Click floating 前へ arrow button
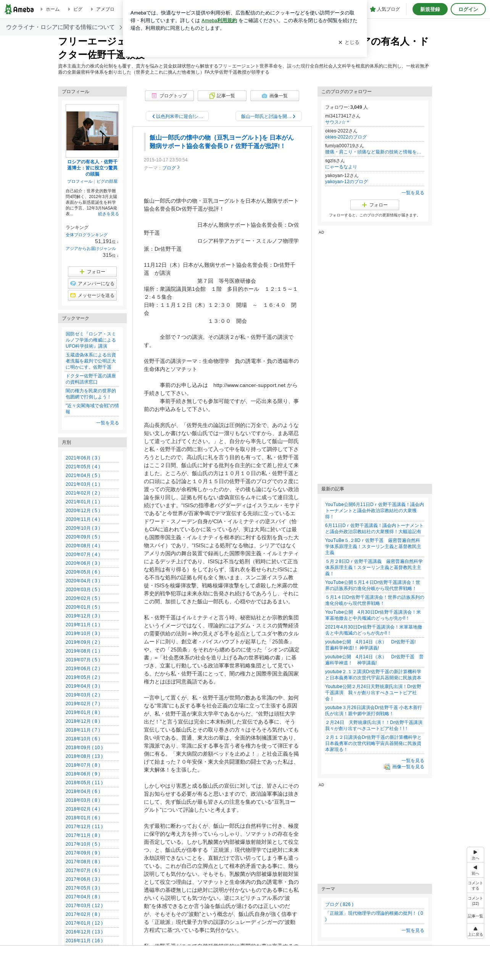Image resolution: width=490 pixels, height=980 pixels. pyautogui.click(x=475, y=870)
